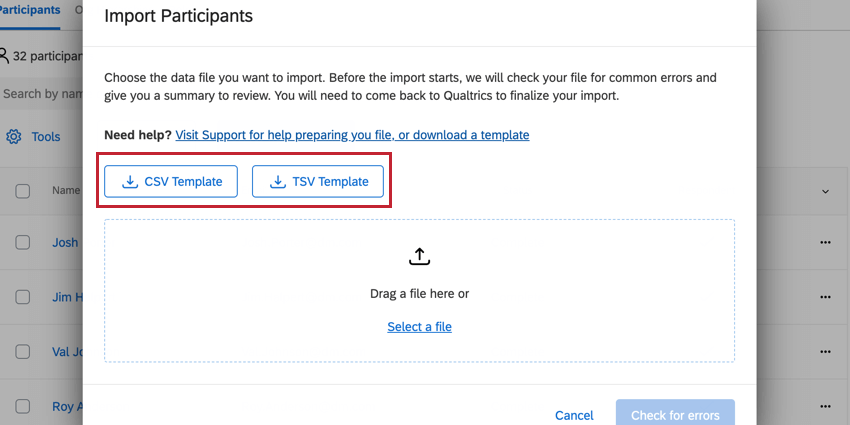Click the Tools gear icon
The image size is (850, 425).
[14, 137]
